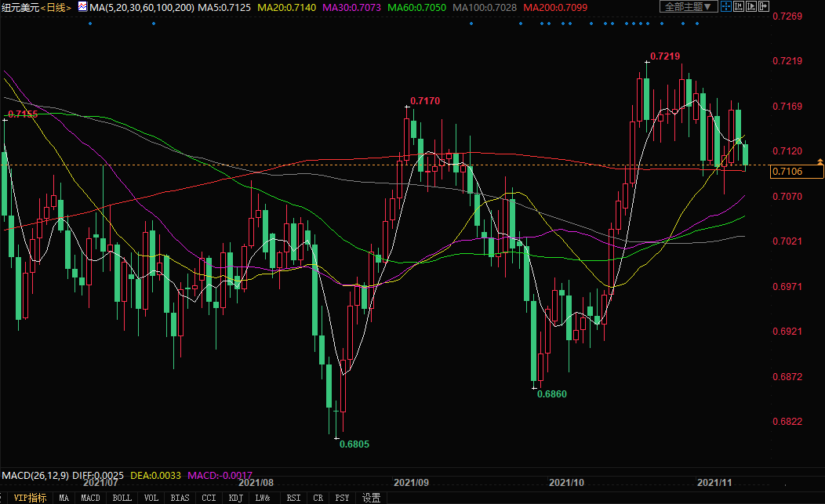This screenshot has height=504, width=825.
Task: Click MA(5,20,30,60,100,200) parameters label
Action: pyautogui.click(x=142, y=7)
